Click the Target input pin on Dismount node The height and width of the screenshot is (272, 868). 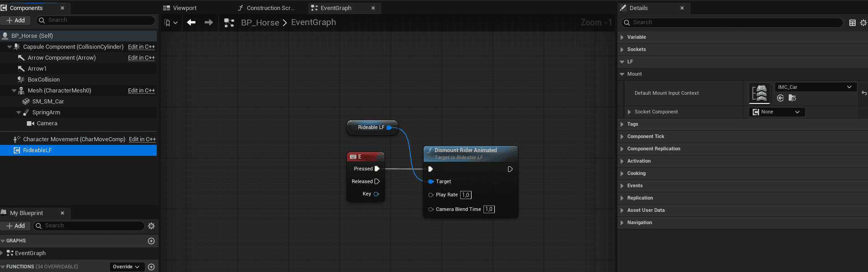click(x=431, y=181)
